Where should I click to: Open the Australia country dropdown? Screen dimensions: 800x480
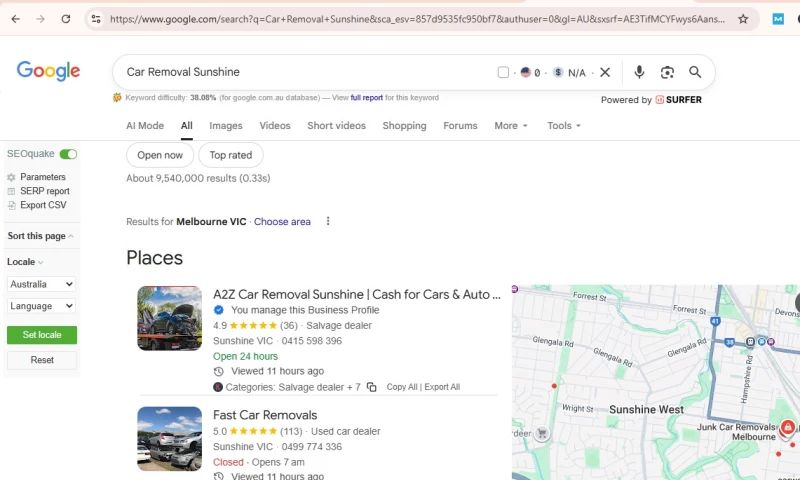[41, 284]
